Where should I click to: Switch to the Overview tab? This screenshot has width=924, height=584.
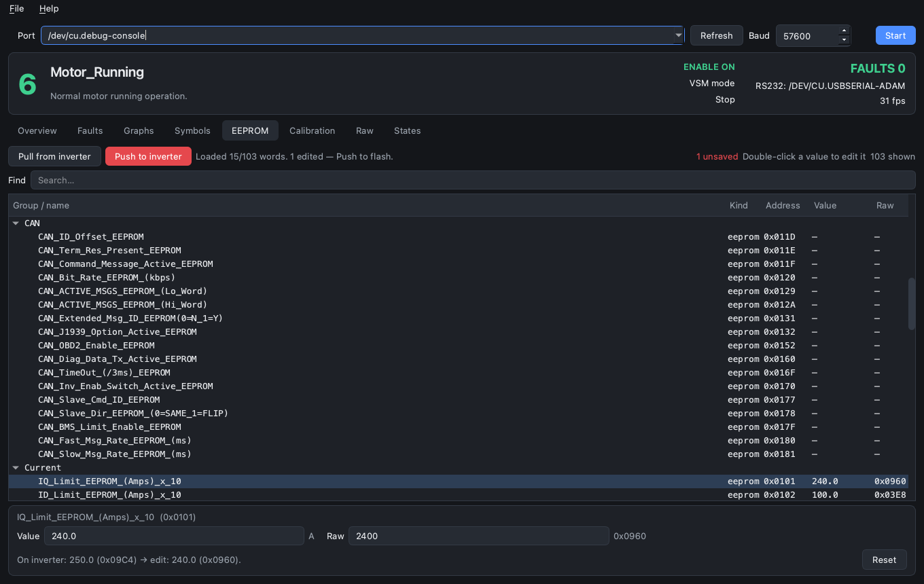37,130
